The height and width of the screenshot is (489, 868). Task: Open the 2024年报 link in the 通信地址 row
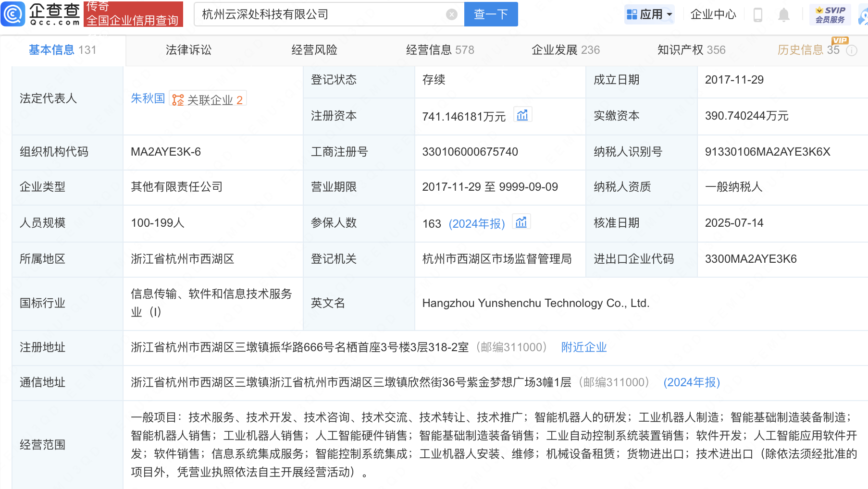(x=692, y=382)
